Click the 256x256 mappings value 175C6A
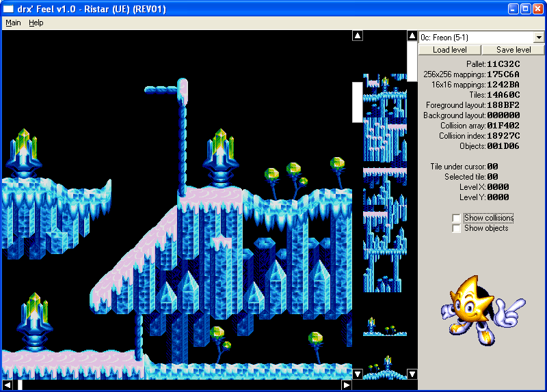Viewport: 547px width, 392px height. (x=503, y=74)
